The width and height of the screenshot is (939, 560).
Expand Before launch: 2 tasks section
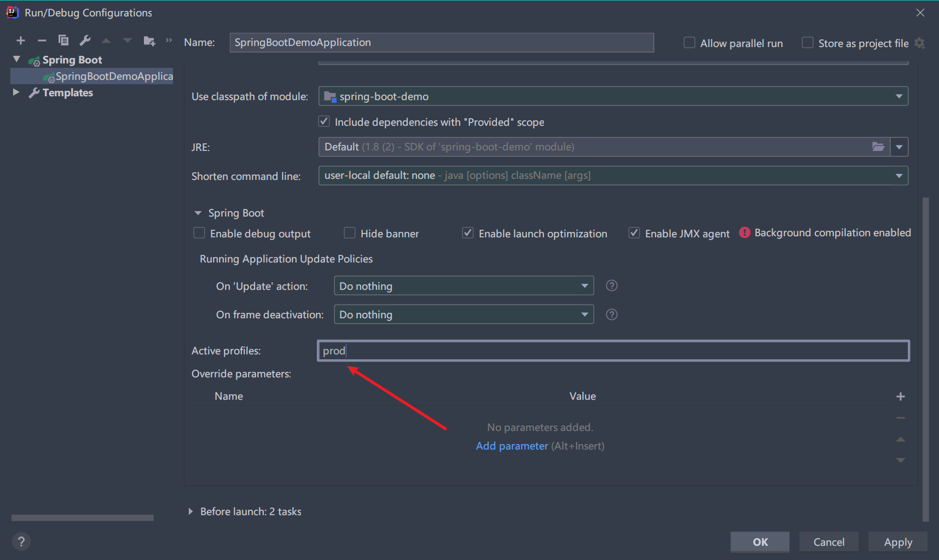click(x=190, y=511)
